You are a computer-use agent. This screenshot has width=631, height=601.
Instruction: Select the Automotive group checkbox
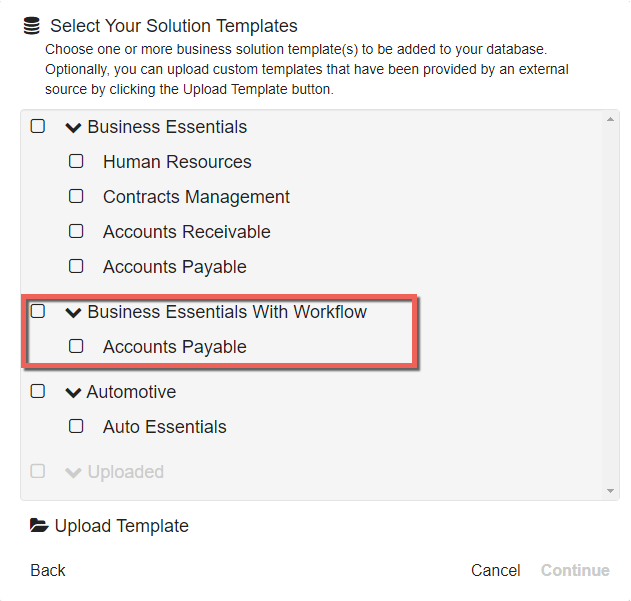pyautogui.click(x=38, y=392)
